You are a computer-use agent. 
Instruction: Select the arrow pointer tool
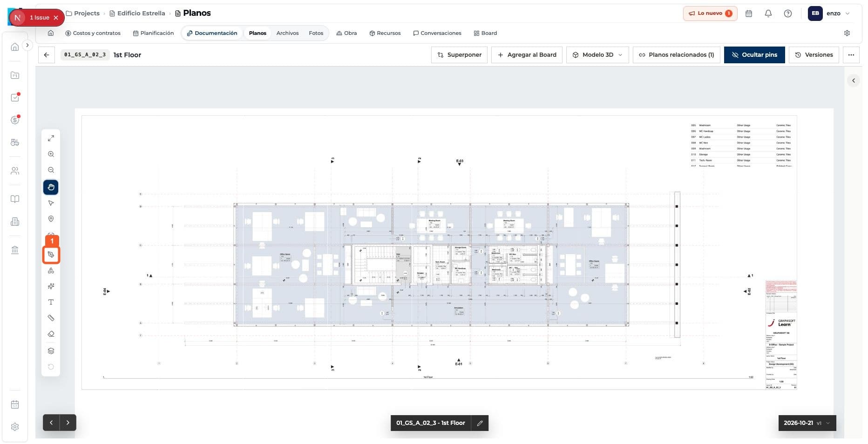tap(51, 203)
